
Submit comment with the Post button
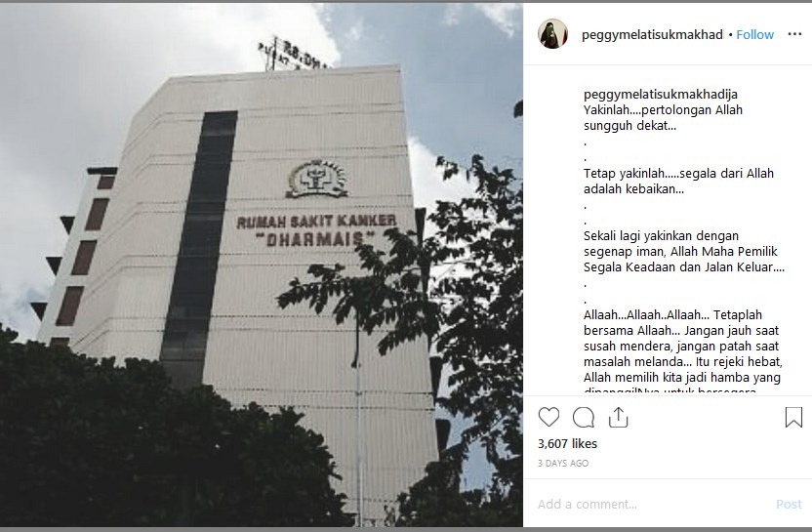789,504
